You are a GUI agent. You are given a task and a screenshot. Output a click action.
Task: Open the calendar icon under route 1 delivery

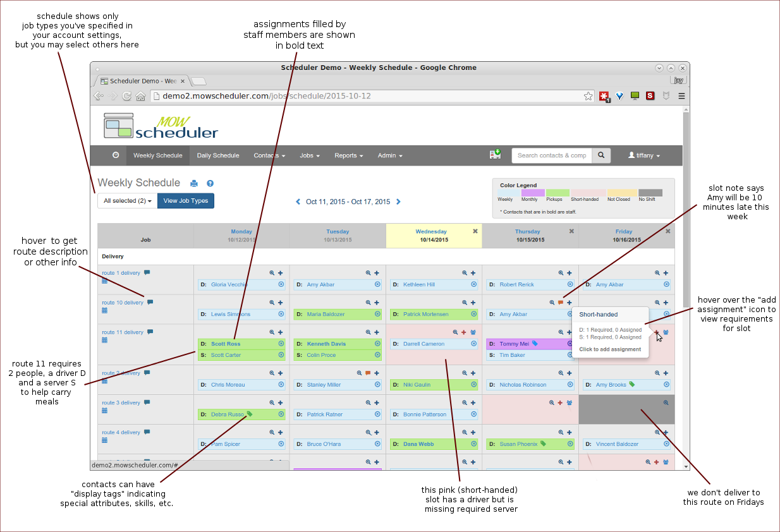[105, 281]
